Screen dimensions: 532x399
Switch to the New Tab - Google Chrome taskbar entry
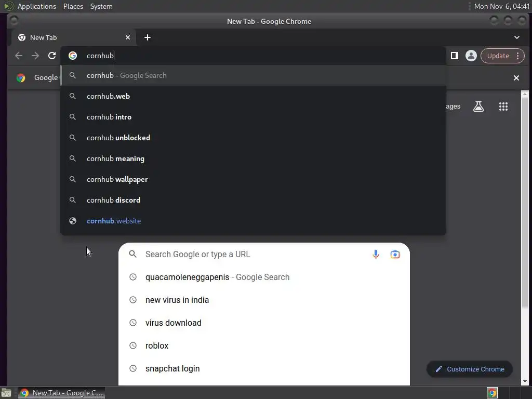(x=61, y=393)
